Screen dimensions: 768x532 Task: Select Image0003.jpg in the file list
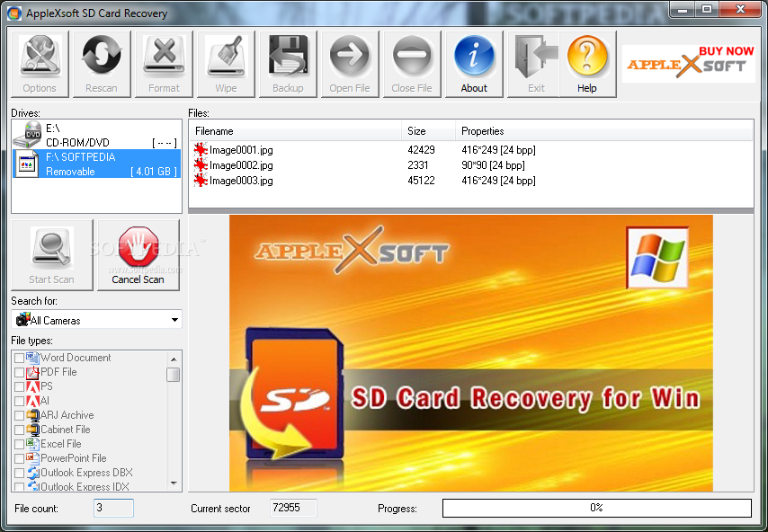pyautogui.click(x=241, y=181)
